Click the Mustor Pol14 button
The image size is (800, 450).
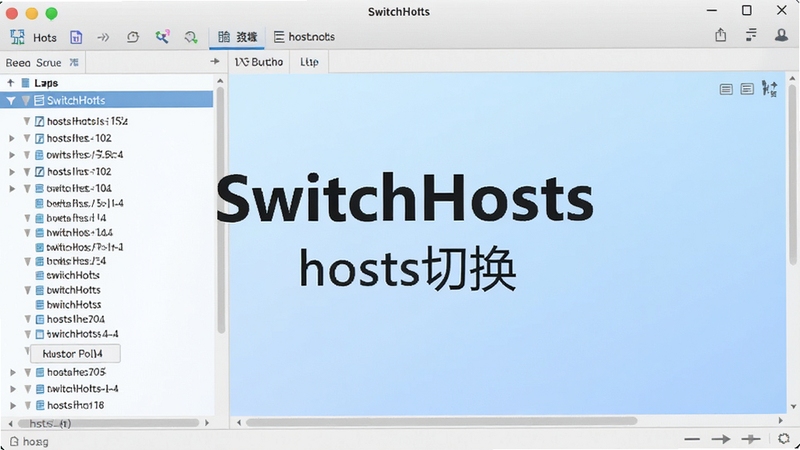pos(75,354)
